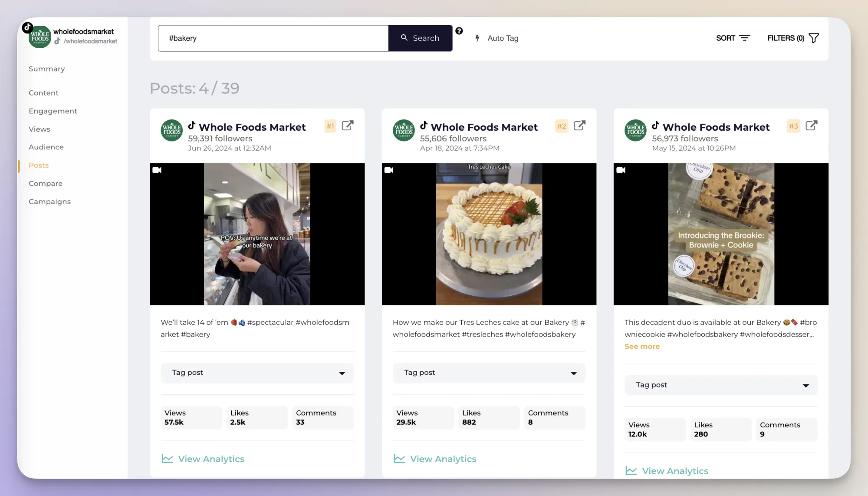Click the Posts: 4 / 39 heading

tap(194, 89)
